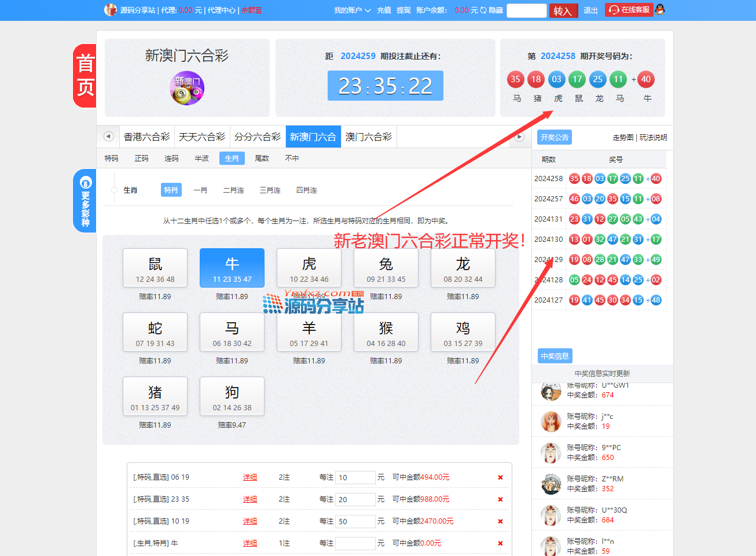
Task: Remove the 06 19 bet with red X
Action: (500, 477)
